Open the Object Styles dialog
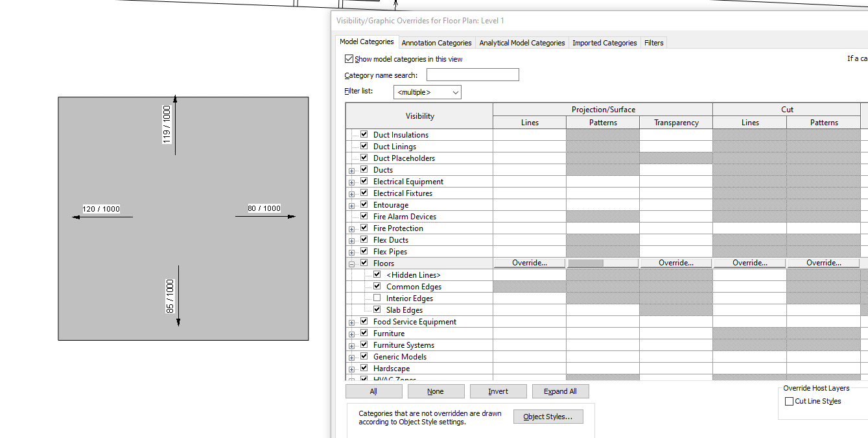The width and height of the screenshot is (868, 438). [548, 417]
